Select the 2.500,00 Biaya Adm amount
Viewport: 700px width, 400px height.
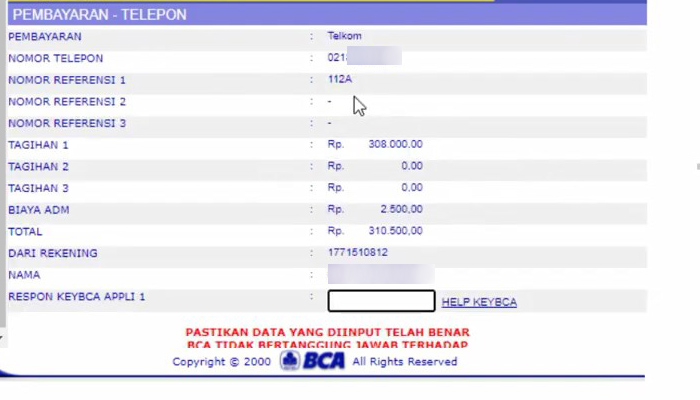coord(401,209)
